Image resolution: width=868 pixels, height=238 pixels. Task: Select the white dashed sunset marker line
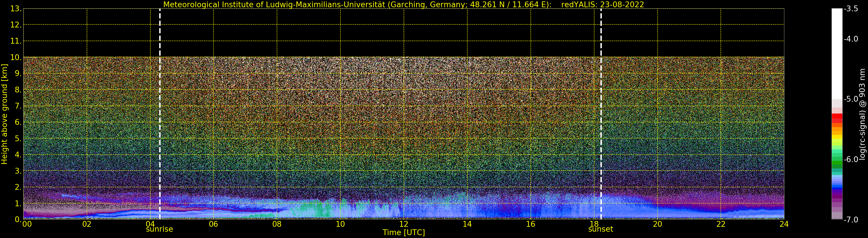[x=601, y=114]
